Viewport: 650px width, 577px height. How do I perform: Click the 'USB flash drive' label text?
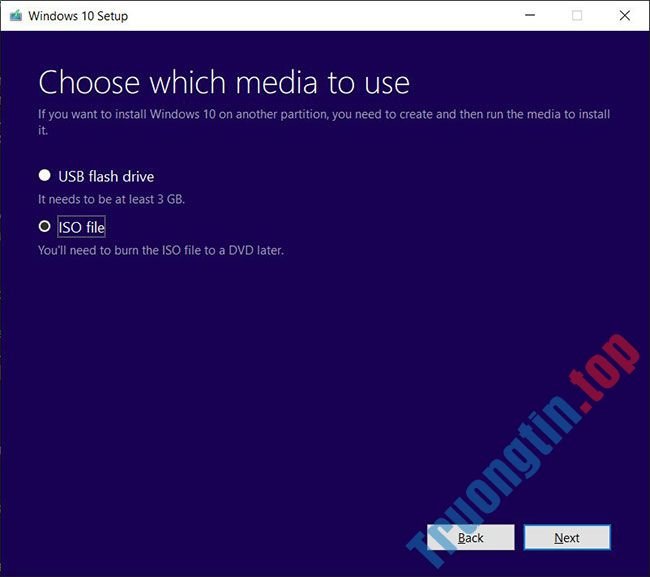[x=106, y=177]
